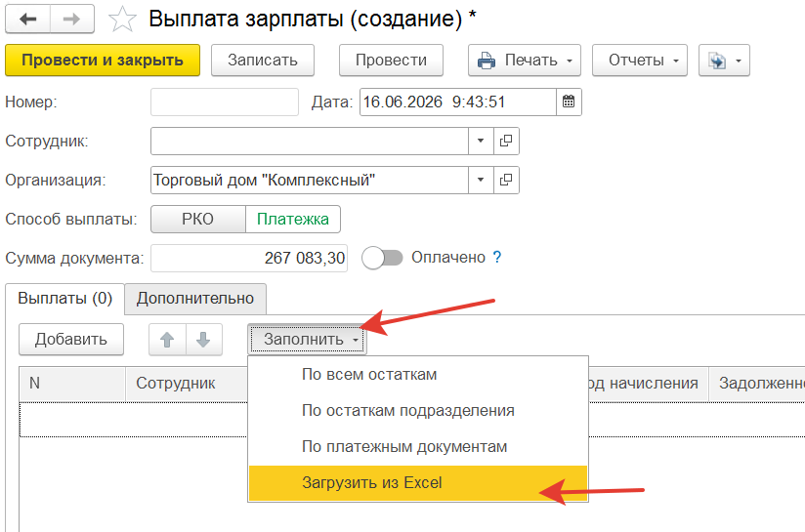
Task: Click the Задолженность column header
Action: click(x=757, y=384)
